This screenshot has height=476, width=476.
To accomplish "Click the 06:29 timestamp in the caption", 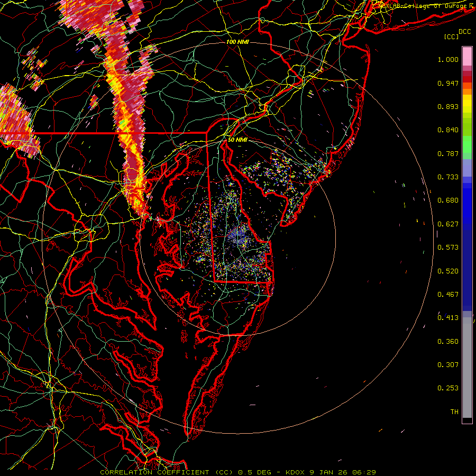I will (364, 472).
